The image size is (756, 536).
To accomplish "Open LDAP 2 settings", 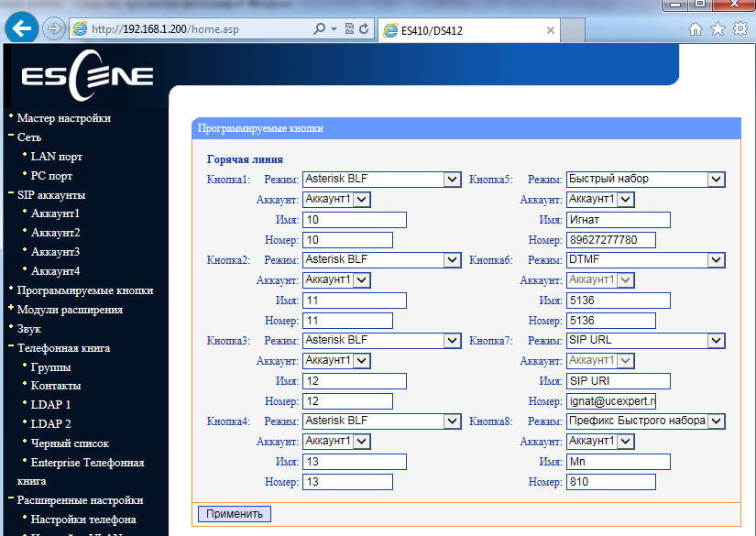I will (x=50, y=424).
